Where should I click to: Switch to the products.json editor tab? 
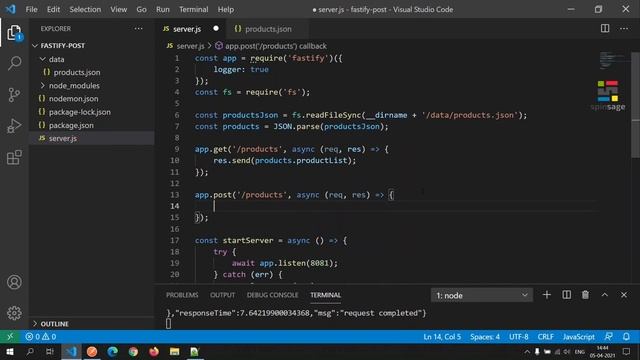tap(268, 29)
